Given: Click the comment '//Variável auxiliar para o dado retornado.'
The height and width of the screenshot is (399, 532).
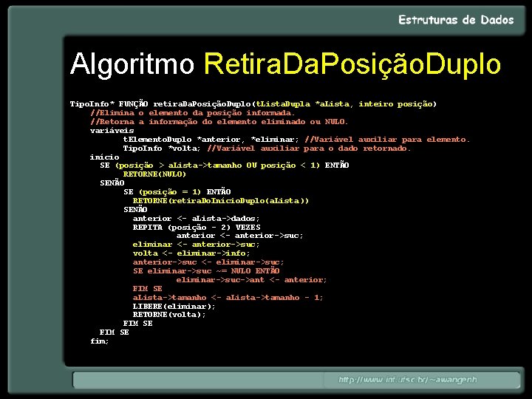Looking at the screenshot, I should (x=309, y=148).
